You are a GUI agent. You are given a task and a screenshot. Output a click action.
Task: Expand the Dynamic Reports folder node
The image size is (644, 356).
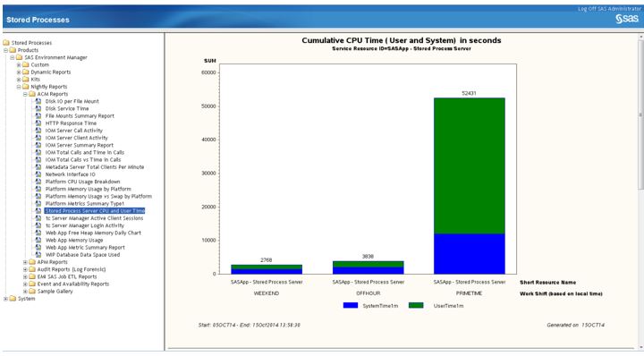[x=19, y=72]
